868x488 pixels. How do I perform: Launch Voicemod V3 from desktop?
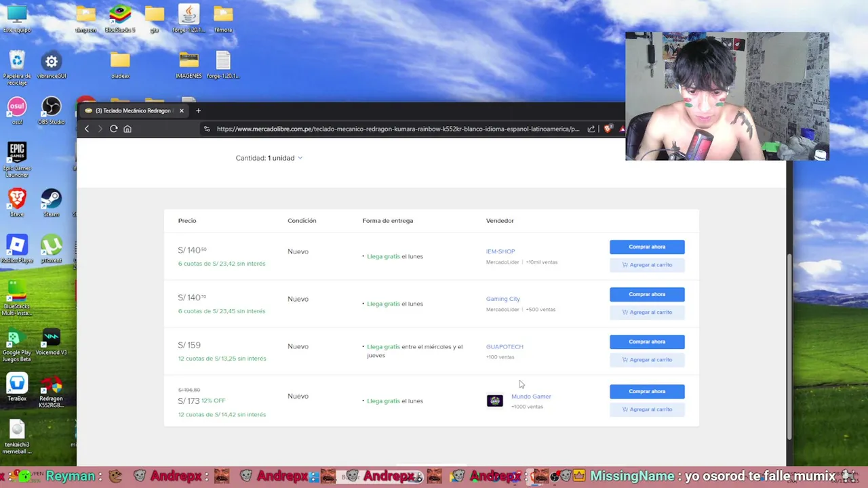(x=52, y=342)
